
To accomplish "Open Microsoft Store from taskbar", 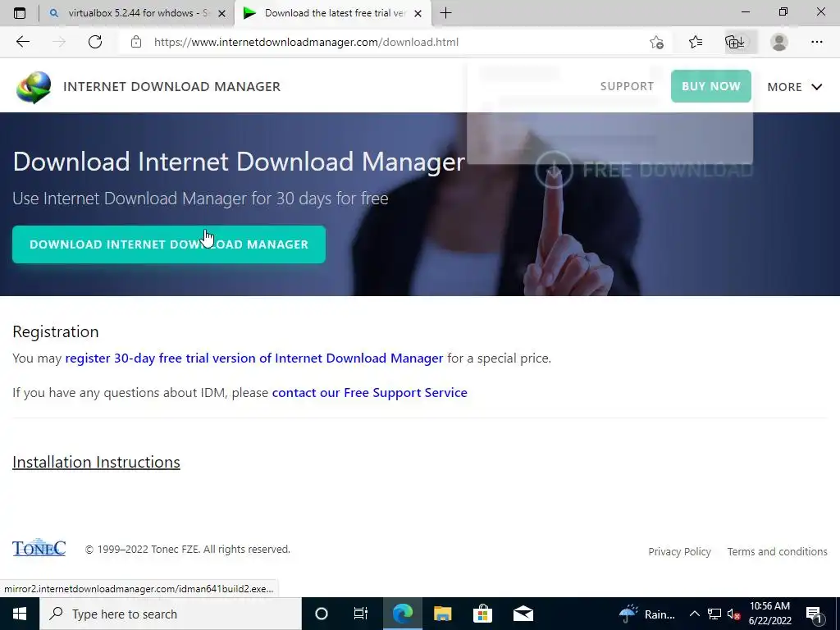I will pyautogui.click(x=482, y=614).
